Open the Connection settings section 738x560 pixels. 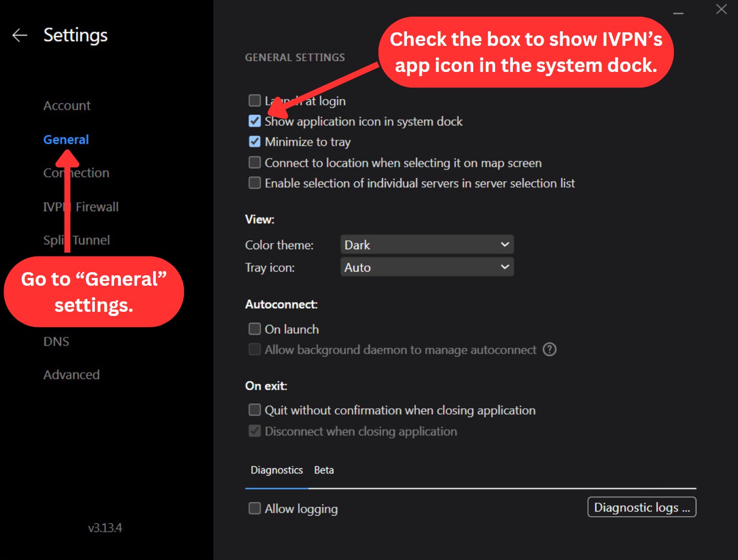[x=76, y=173]
